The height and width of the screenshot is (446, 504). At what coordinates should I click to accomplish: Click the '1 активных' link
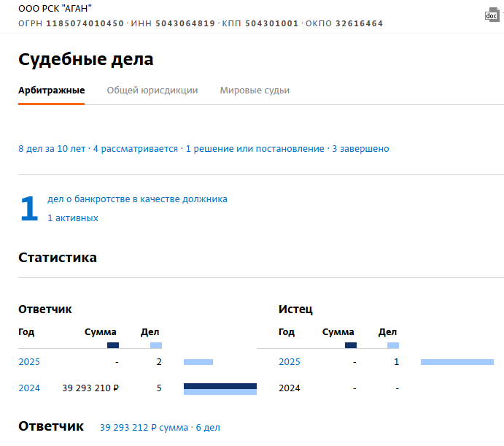click(73, 218)
